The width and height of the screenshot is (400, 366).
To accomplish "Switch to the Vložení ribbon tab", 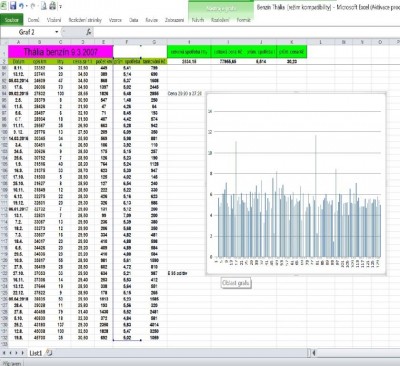I will (x=54, y=20).
